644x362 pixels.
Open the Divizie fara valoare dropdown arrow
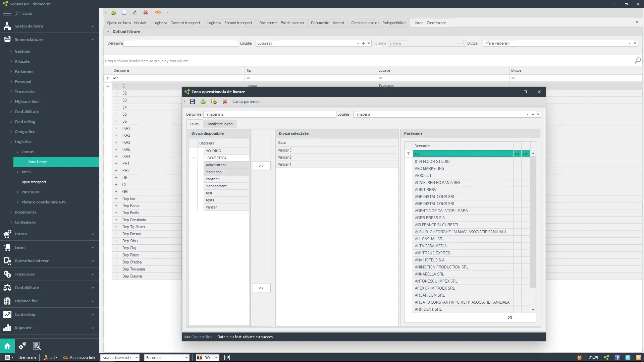pos(630,43)
